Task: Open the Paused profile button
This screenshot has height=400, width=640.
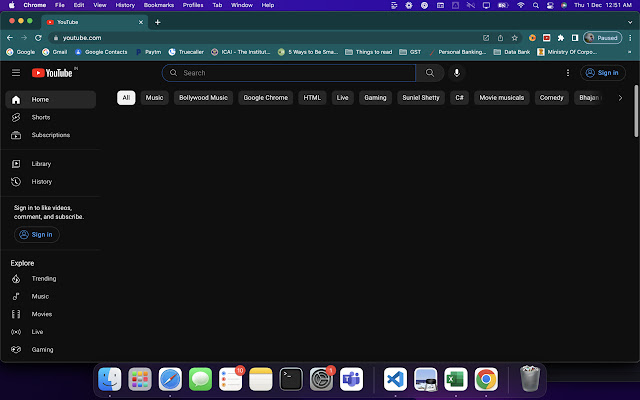Action: click(603, 38)
